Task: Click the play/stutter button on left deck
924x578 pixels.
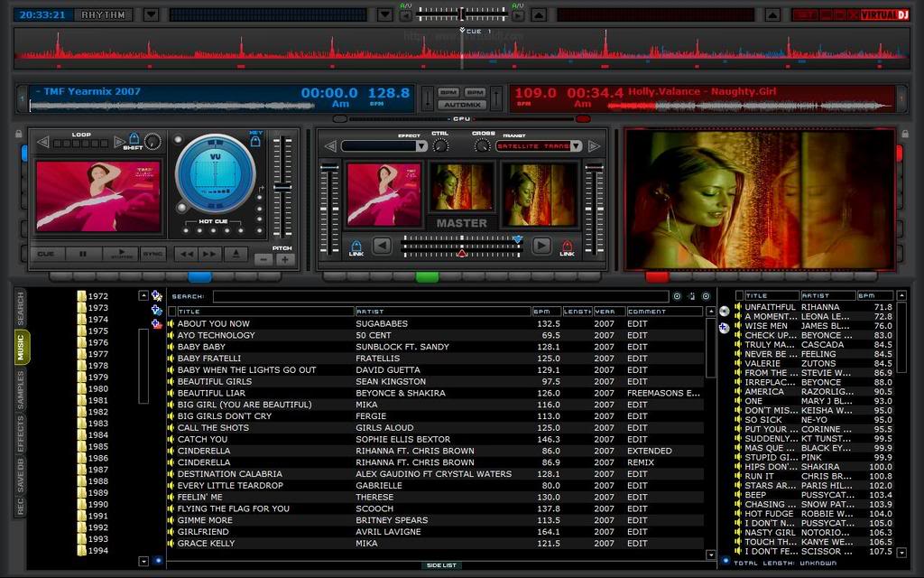Action: point(122,254)
